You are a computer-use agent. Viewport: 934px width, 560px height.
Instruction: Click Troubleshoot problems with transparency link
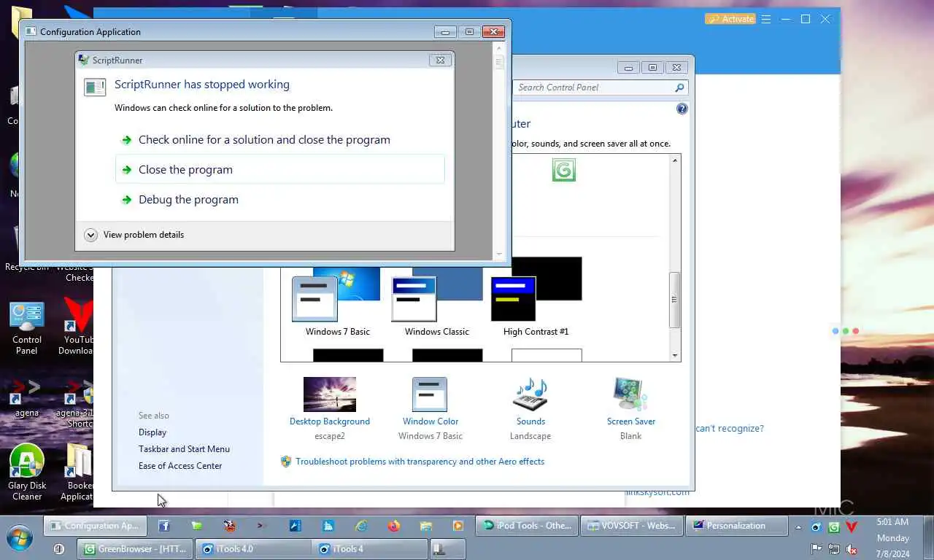tap(420, 462)
